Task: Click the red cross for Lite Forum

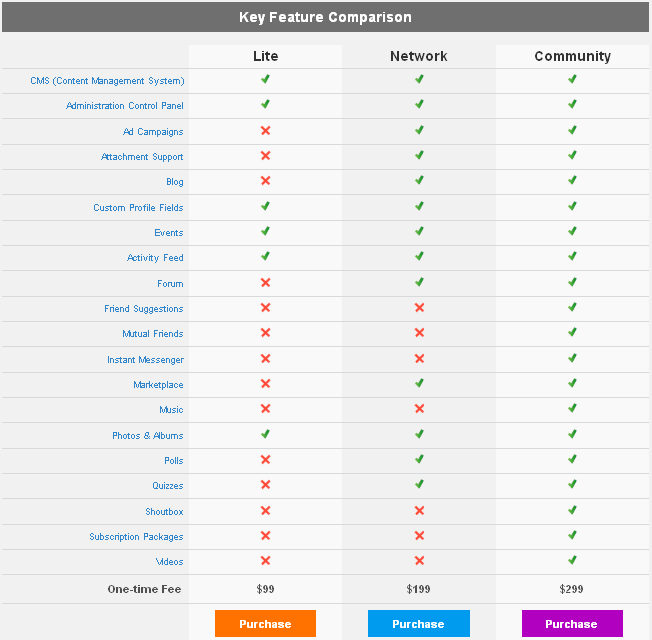Action: 266,283
